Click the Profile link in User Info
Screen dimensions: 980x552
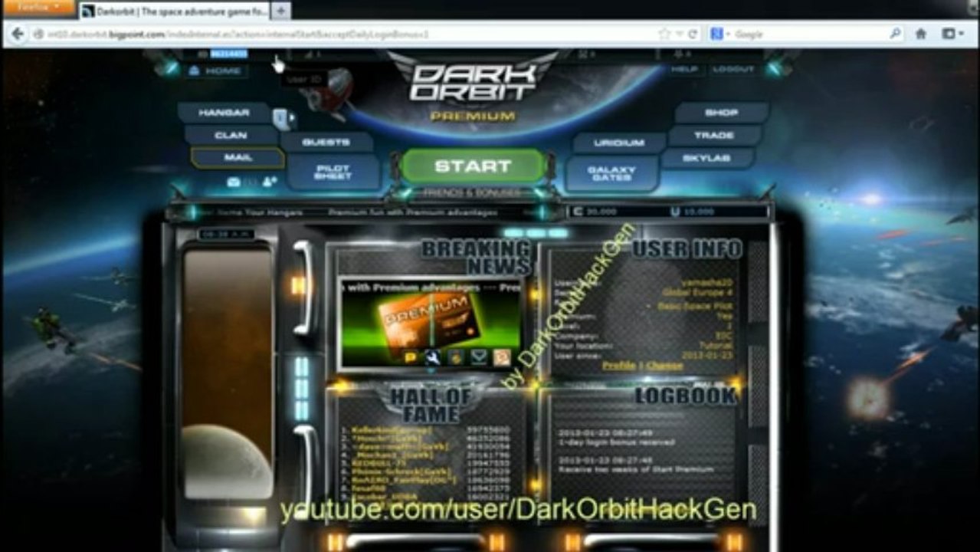[618, 366]
